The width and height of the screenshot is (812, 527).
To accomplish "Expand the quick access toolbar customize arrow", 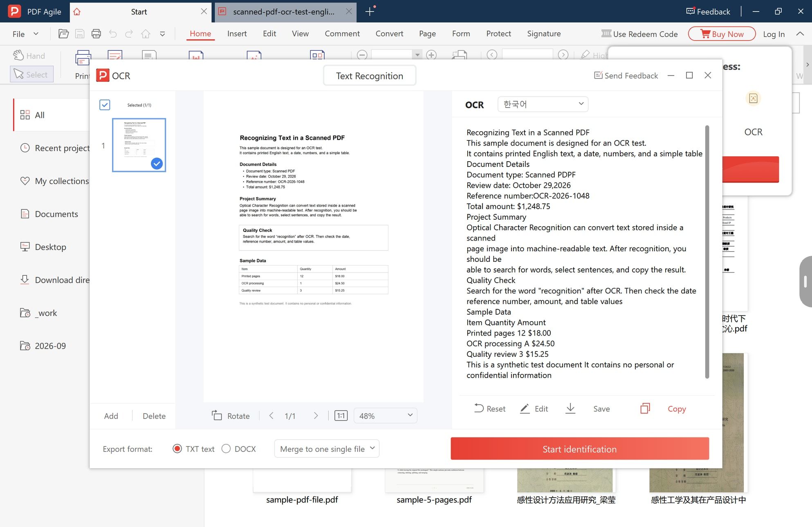I will click(x=162, y=34).
